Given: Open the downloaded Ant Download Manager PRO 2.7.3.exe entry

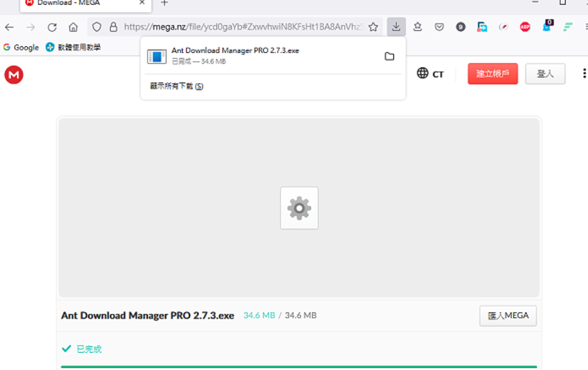Looking at the screenshot, I should coord(273,56).
